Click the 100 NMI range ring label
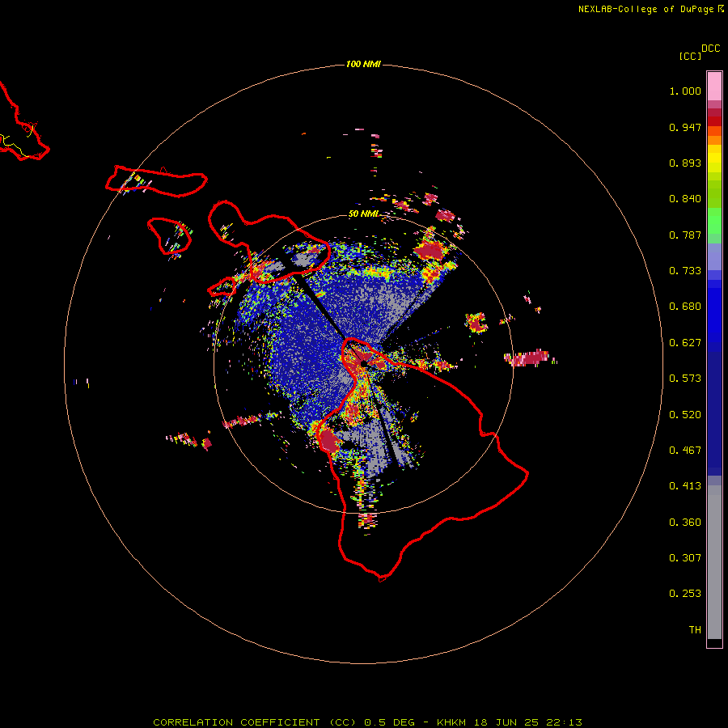 pyautogui.click(x=363, y=64)
